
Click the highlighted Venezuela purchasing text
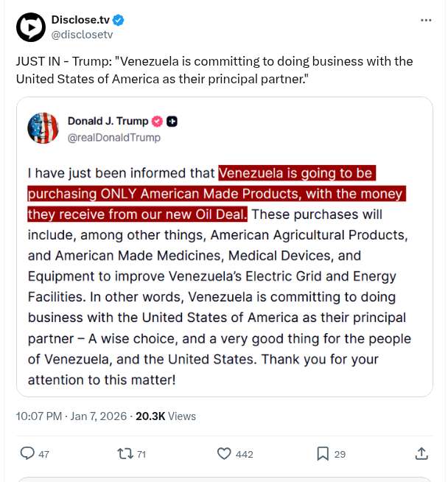pos(216,194)
